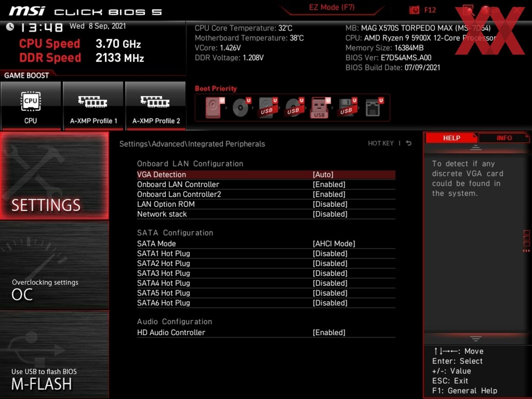This screenshot has width=532, height=399.
Task: Change SATA5 Hot Plug value
Action: pos(266,293)
